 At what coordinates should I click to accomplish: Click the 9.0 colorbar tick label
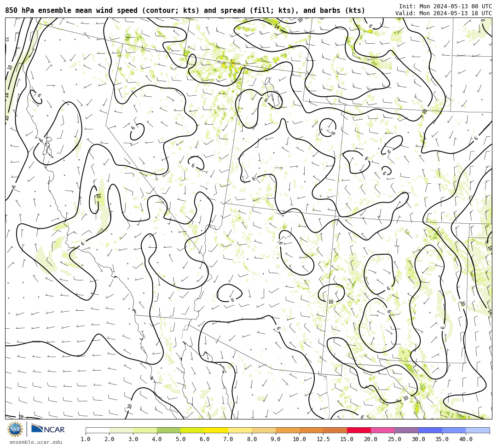click(276, 439)
